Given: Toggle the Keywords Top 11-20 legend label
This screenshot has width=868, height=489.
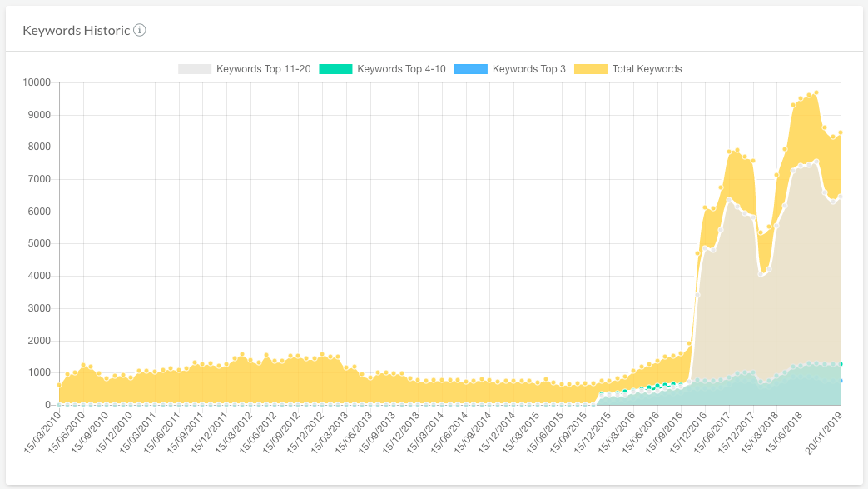Looking at the screenshot, I should coord(264,69).
